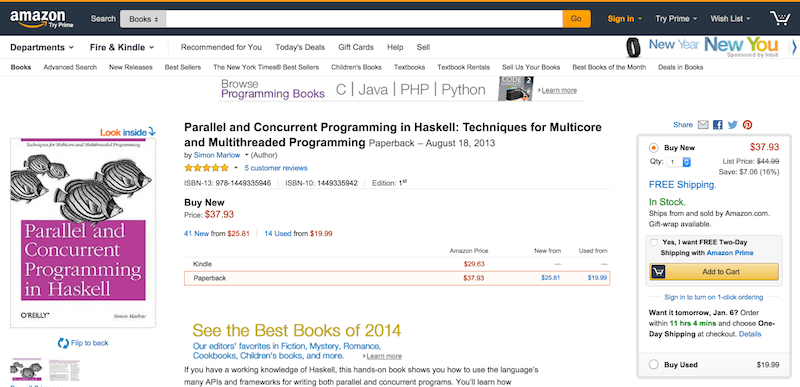Open the Qty quantity selector
This screenshot has width=800, height=387.
pos(679,162)
